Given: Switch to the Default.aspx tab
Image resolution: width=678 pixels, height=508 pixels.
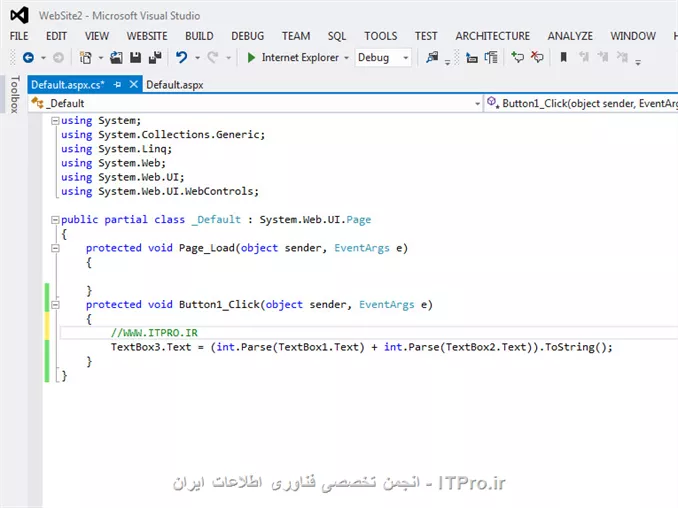Looking at the screenshot, I should tap(175, 85).
